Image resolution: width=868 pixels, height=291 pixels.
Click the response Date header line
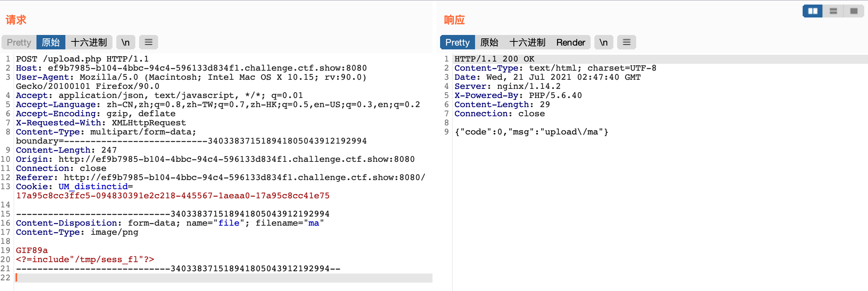547,77
